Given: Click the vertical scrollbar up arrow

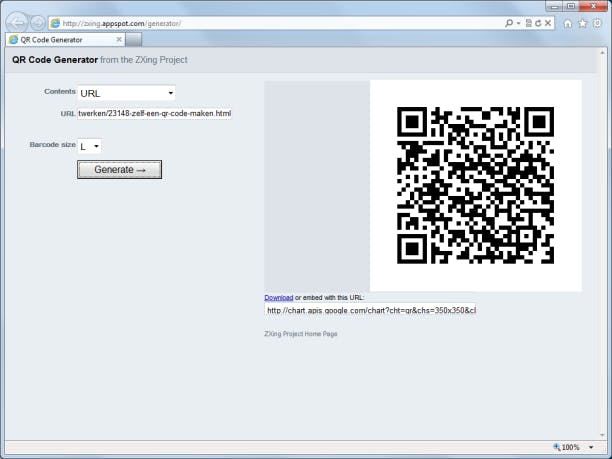Looking at the screenshot, I should click(x=602, y=53).
